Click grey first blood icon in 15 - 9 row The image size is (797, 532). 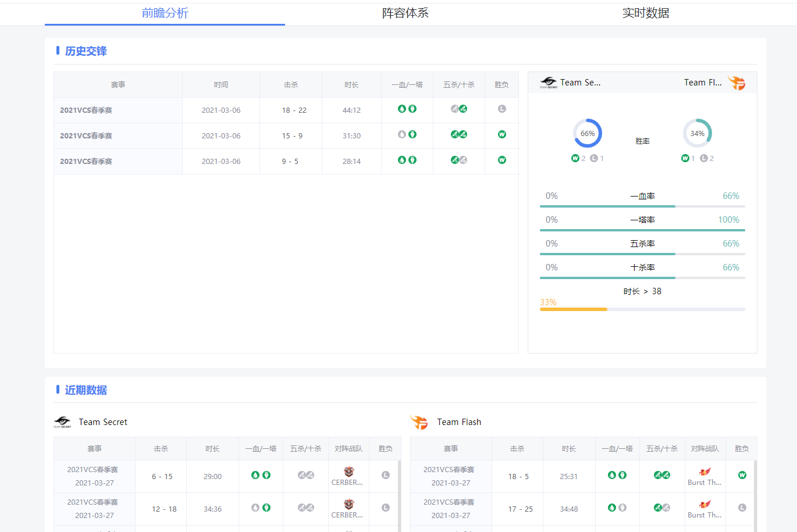(x=401, y=134)
